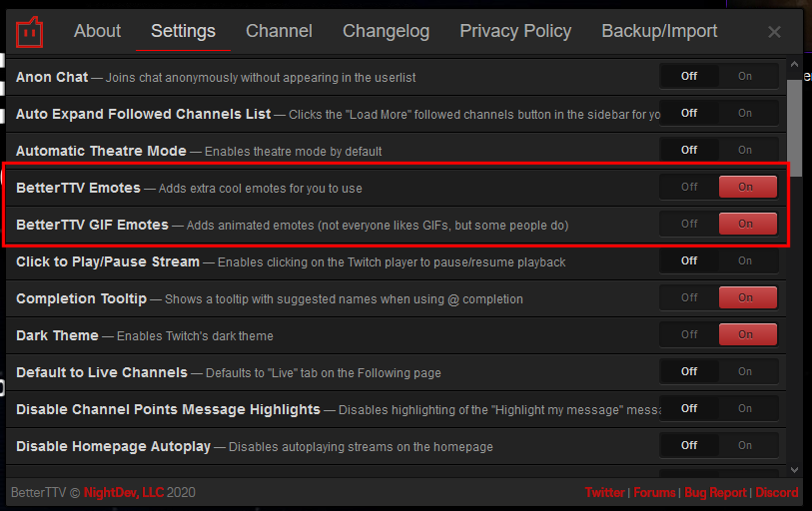Viewport: 812px width, 511px height.
Task: Close the BetterTTV settings panel
Action: pyautogui.click(x=774, y=32)
